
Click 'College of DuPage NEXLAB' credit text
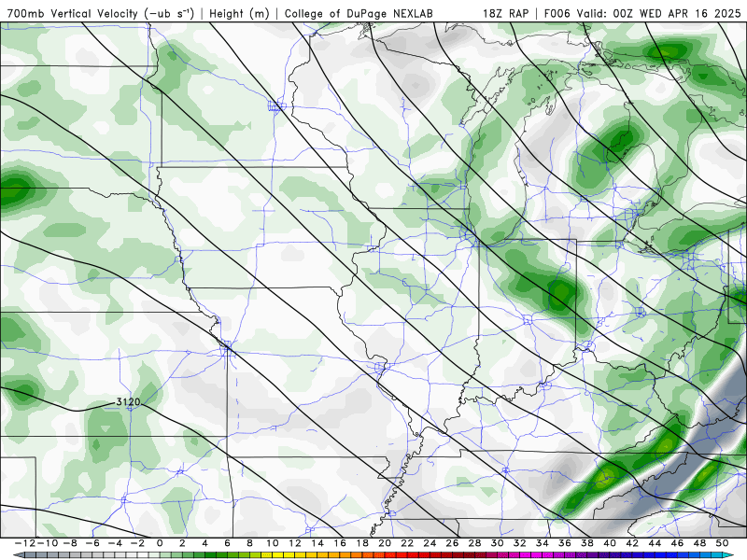(x=359, y=13)
